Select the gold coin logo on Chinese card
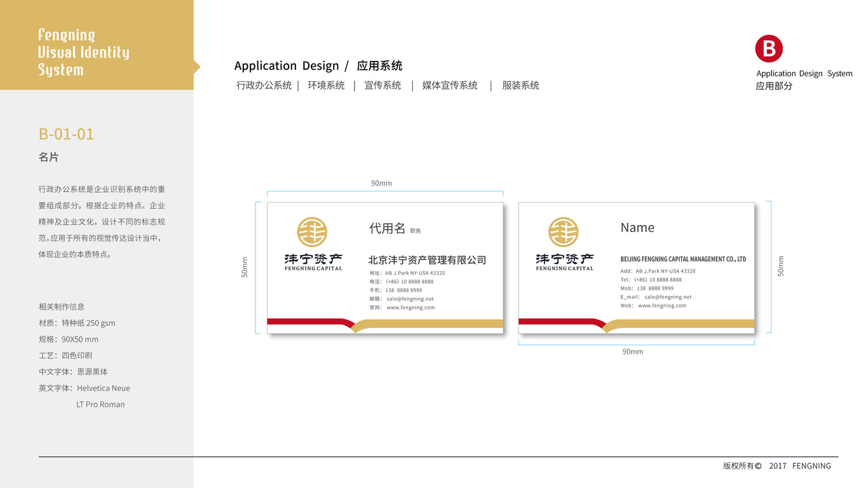This screenshot has width=868, height=488. pos(312,232)
